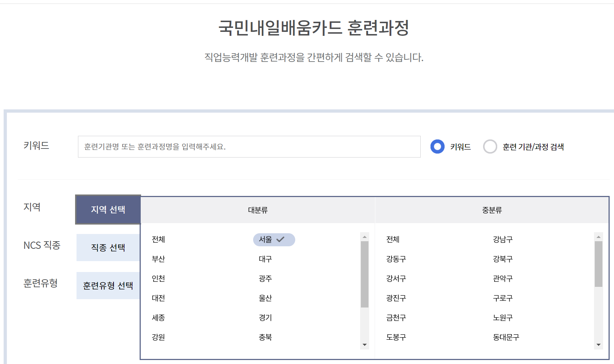614x364 pixels.
Task: Select 강원 region
Action: 158,337
